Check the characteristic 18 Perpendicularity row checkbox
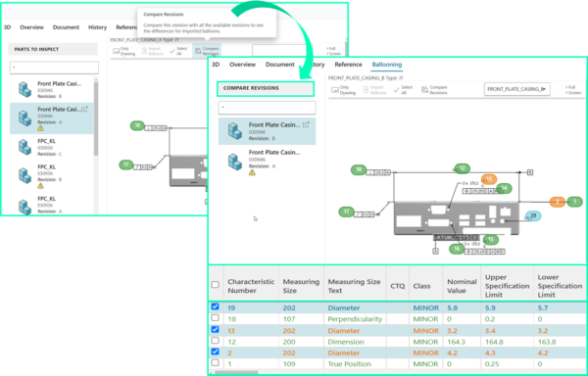The image size is (588, 376). click(x=215, y=318)
